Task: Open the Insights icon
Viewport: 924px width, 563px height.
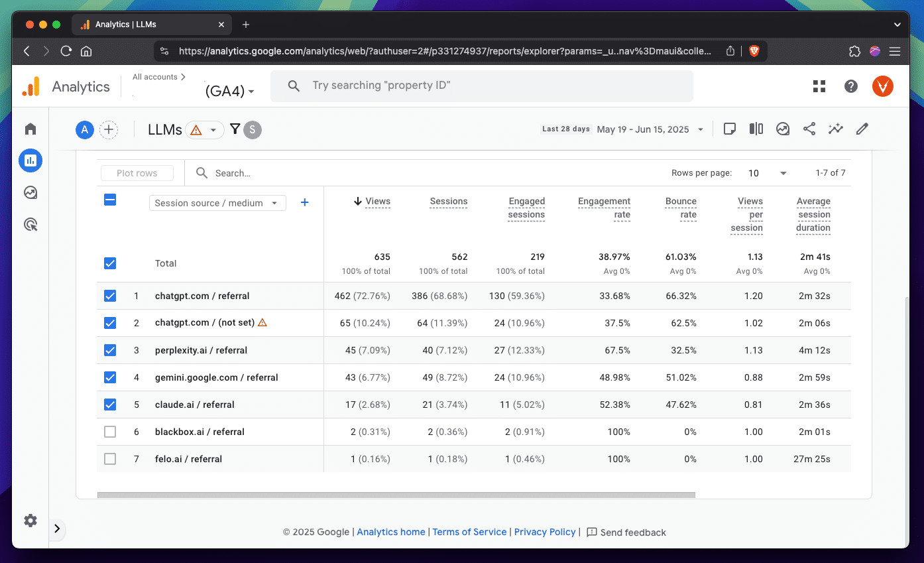Action: pos(783,129)
